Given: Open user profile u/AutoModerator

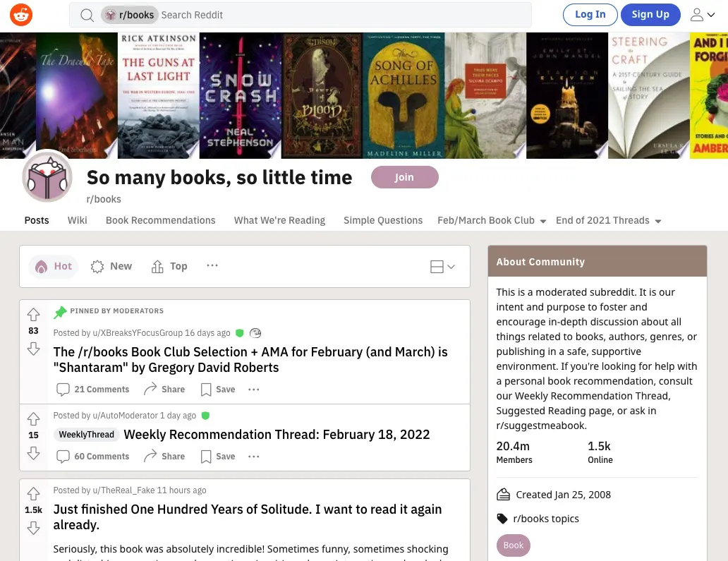Looking at the screenshot, I should tap(126, 416).
